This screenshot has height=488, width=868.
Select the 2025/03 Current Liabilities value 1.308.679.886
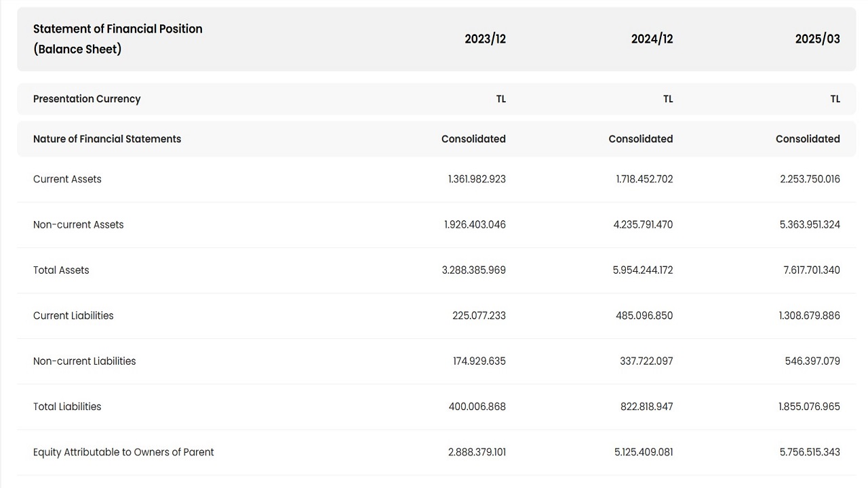pyautogui.click(x=809, y=315)
